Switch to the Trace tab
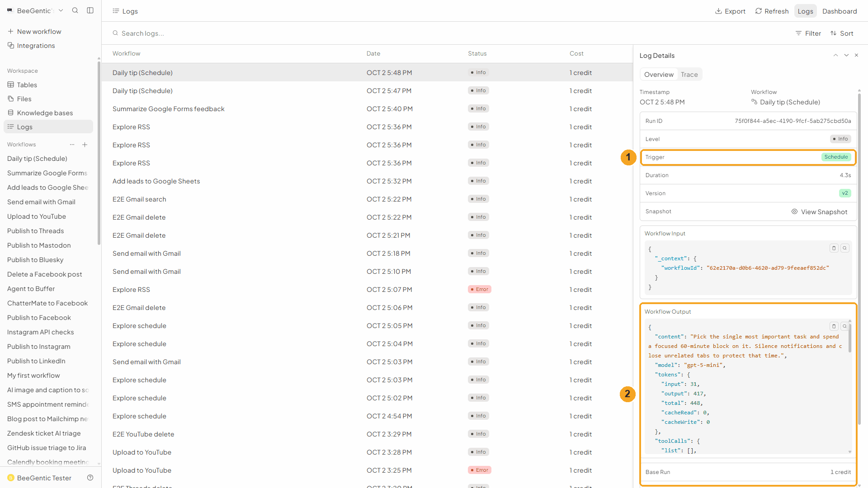This screenshot has height=488, width=868. [689, 75]
